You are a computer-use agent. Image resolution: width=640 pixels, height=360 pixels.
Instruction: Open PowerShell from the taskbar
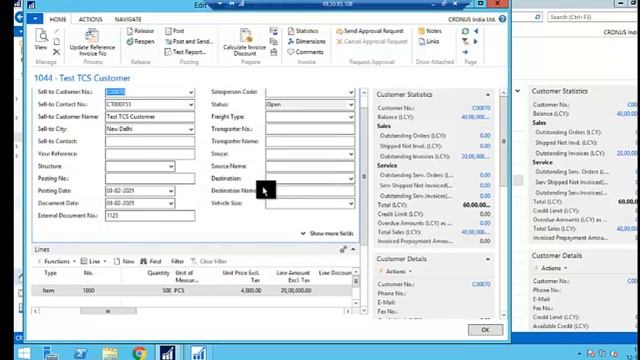pos(80,353)
